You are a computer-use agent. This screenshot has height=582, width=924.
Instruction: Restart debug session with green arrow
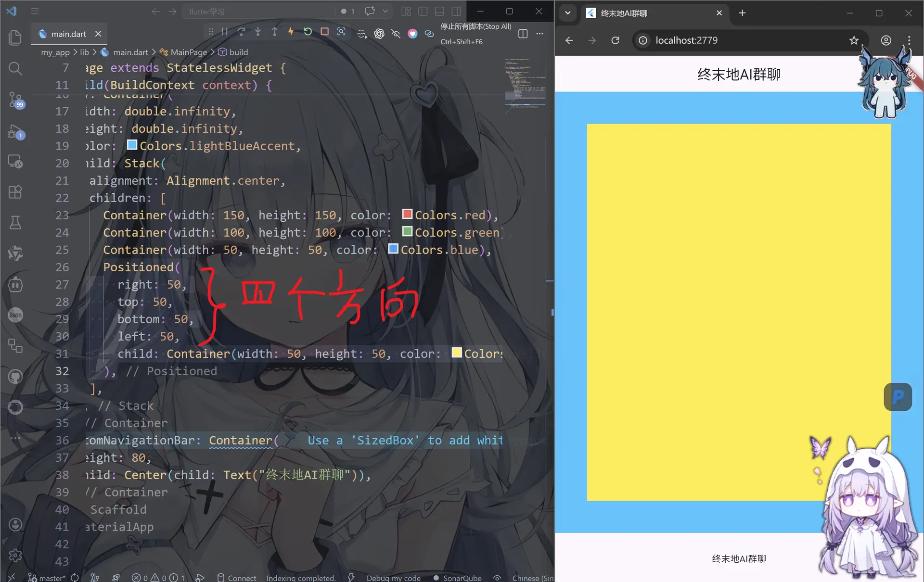click(308, 32)
